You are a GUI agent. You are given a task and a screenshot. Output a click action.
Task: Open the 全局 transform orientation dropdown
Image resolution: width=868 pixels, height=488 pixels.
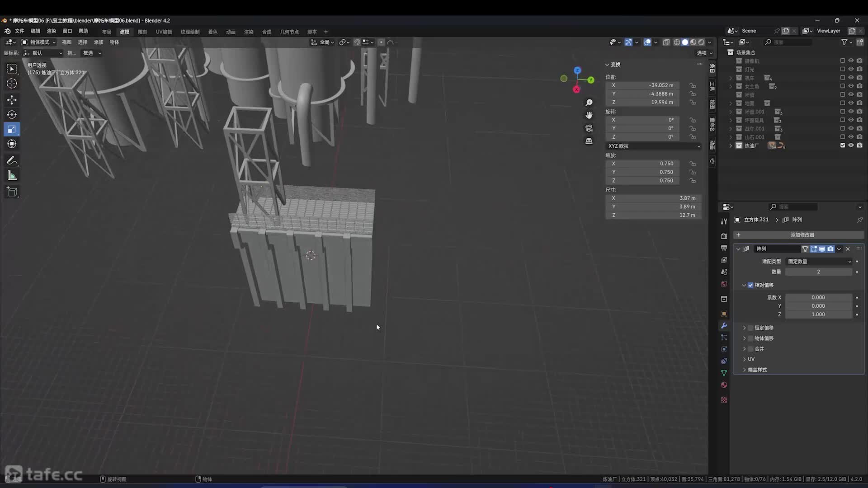[x=322, y=42]
